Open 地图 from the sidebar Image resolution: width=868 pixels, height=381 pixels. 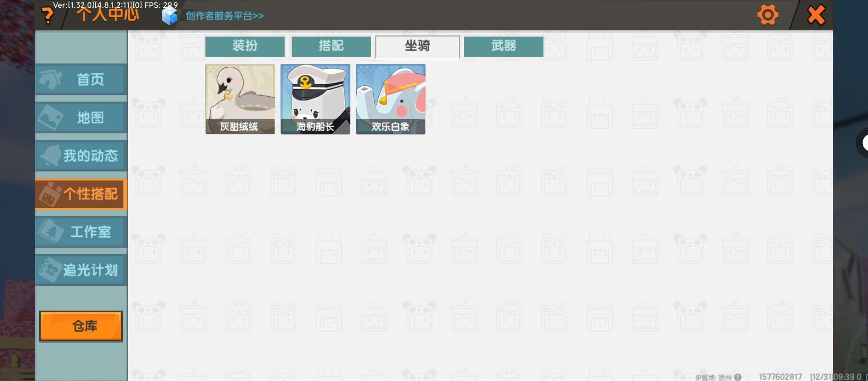click(81, 118)
